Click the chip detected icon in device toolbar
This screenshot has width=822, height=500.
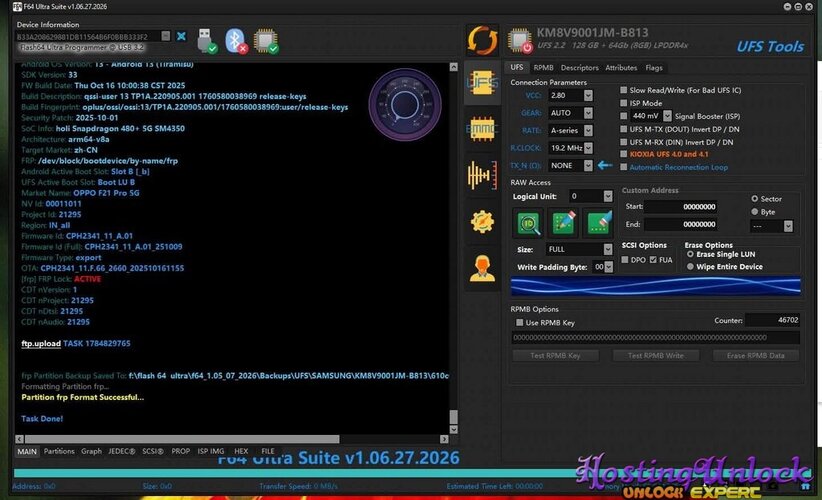click(x=266, y=41)
